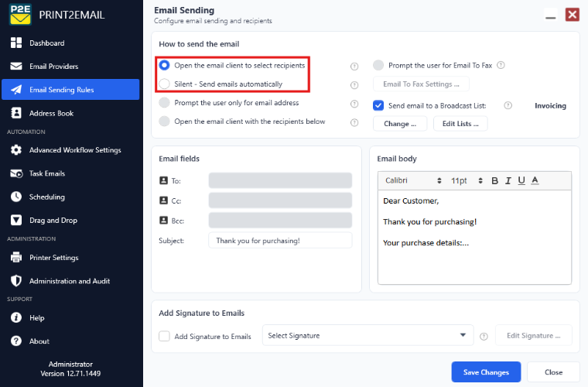Click the Cc: recipient input field

click(280, 200)
